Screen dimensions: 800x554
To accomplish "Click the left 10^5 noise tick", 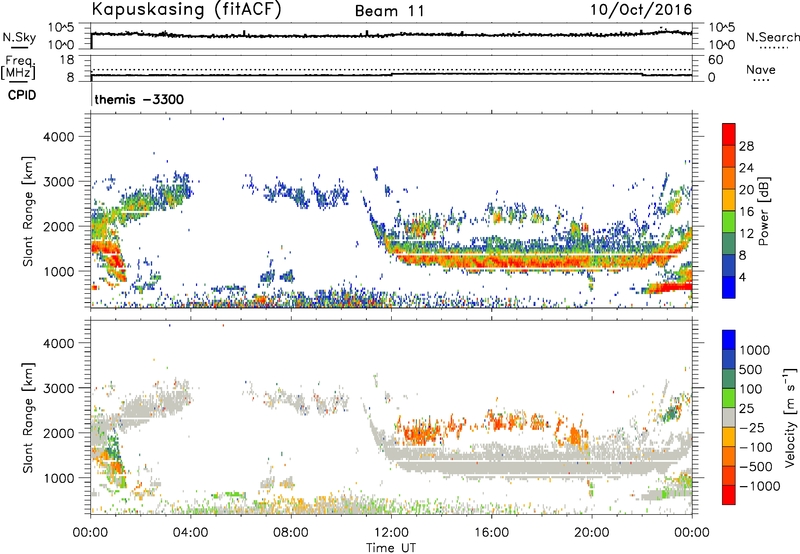I will tap(61, 28).
